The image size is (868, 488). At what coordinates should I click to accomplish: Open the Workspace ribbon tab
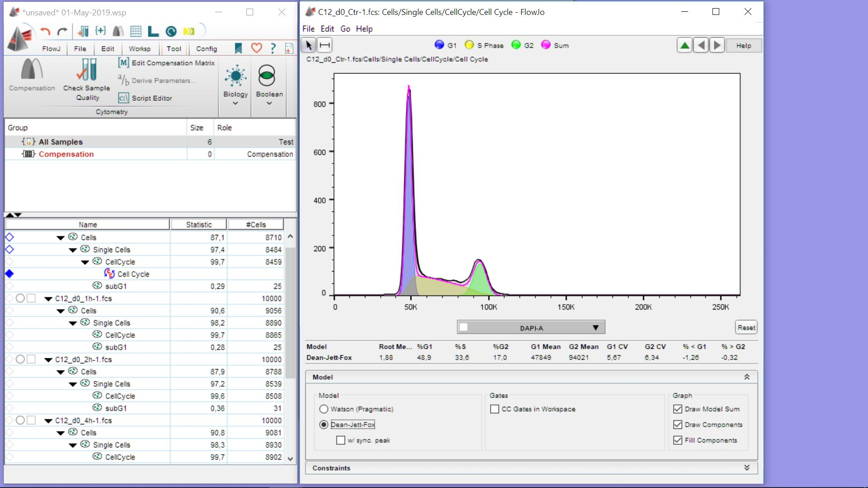point(140,49)
